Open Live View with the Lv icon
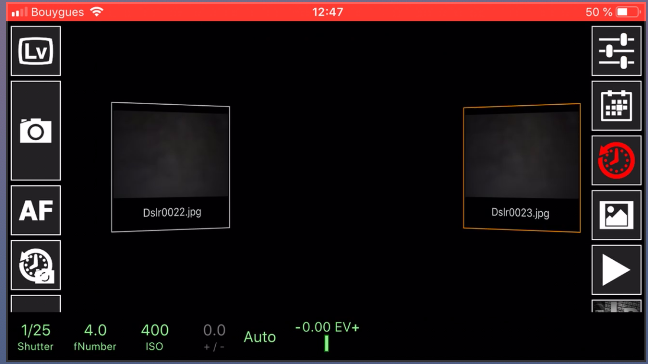This screenshot has height=364, width=648. click(36, 51)
